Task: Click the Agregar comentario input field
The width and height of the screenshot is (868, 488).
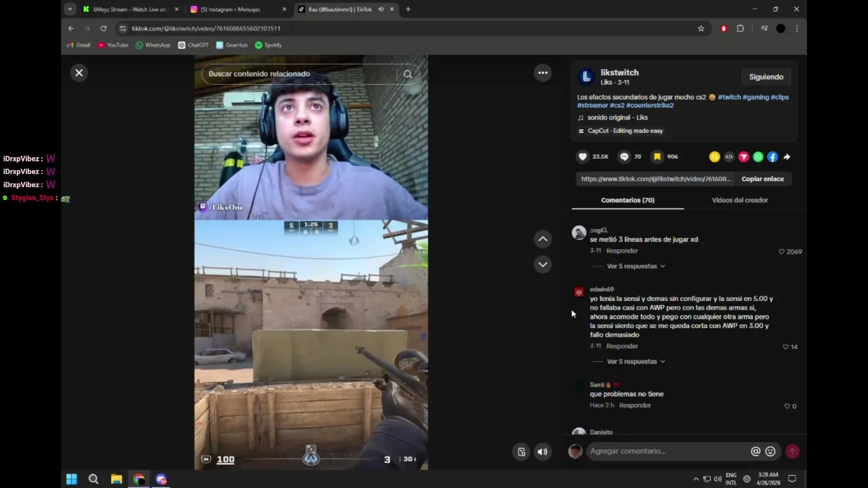Action: [x=668, y=451]
